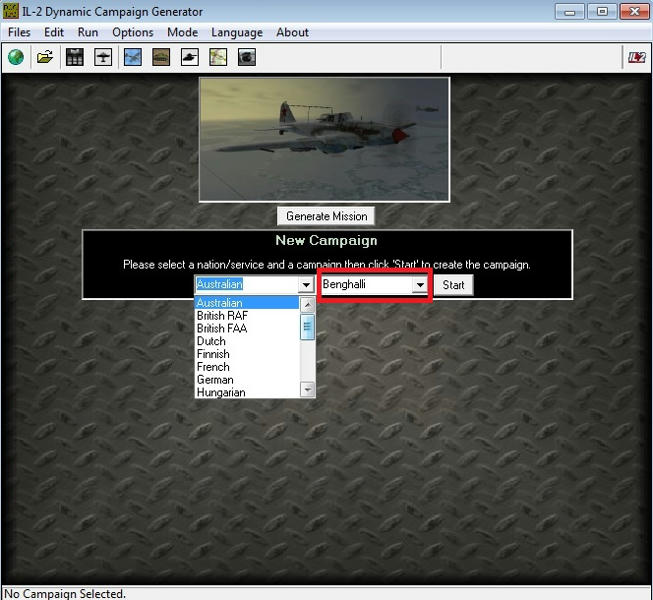Click the open folder toolbar icon
Viewport: 653px width, 600px height.
[45, 57]
